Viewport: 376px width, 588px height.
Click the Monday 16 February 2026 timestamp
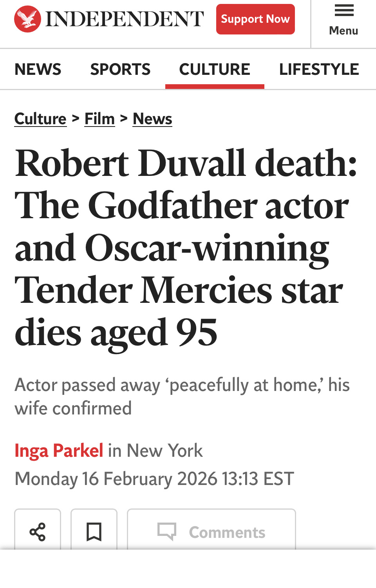click(x=154, y=479)
